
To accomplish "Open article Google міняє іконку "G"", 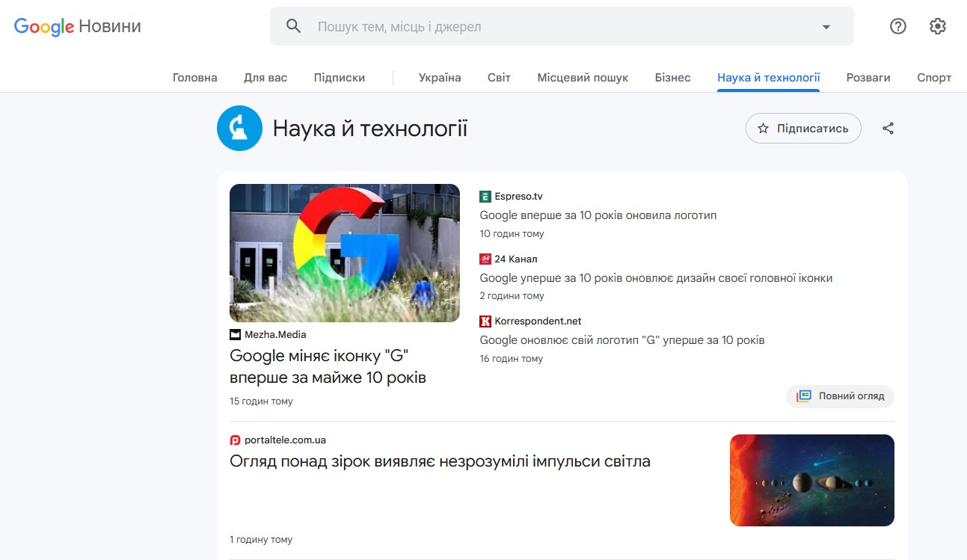I will click(x=328, y=366).
